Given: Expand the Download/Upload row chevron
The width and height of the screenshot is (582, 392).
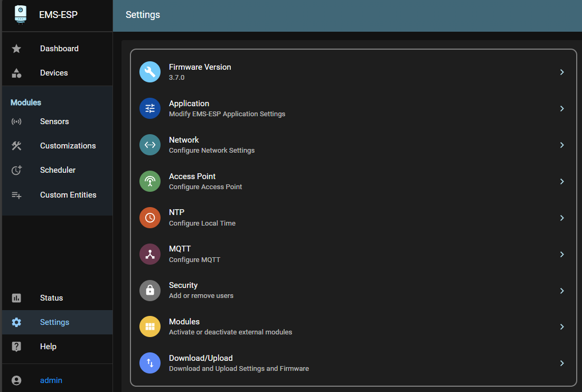Looking at the screenshot, I should coord(562,363).
